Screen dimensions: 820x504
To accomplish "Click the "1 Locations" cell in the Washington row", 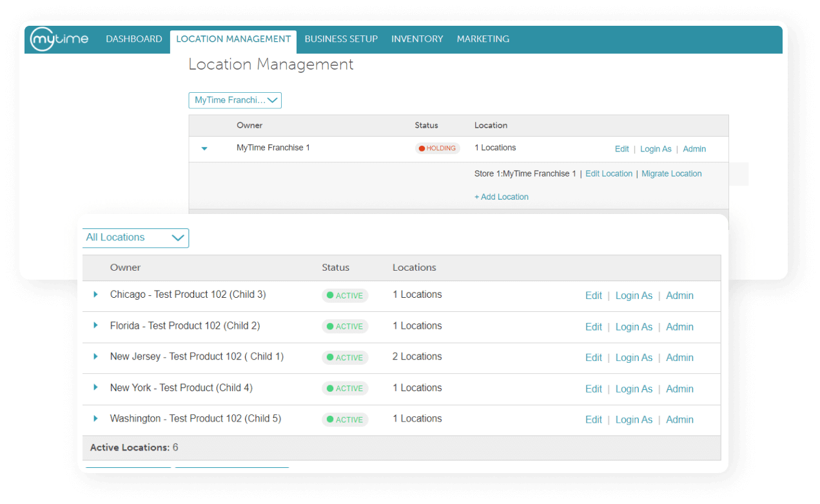I will (x=417, y=418).
